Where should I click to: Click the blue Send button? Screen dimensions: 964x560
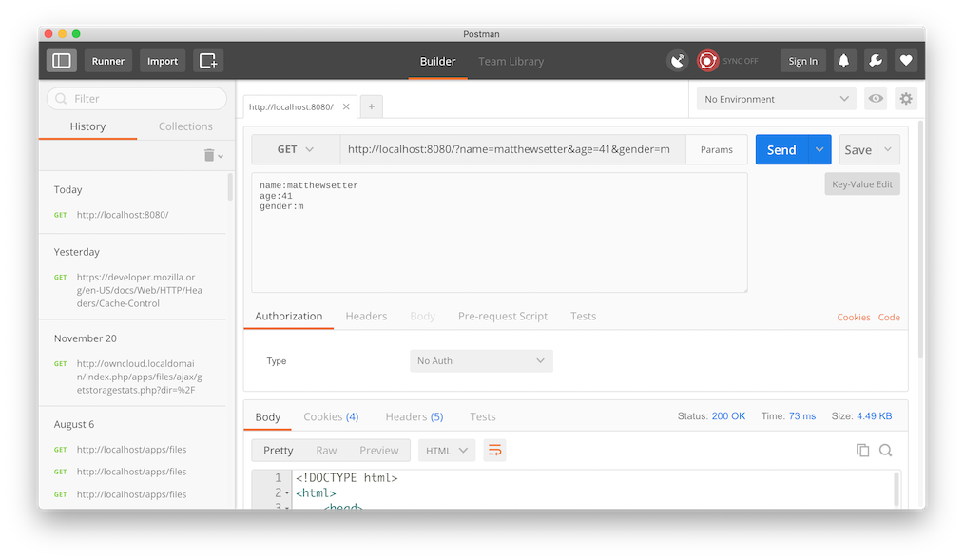pyautogui.click(x=781, y=149)
